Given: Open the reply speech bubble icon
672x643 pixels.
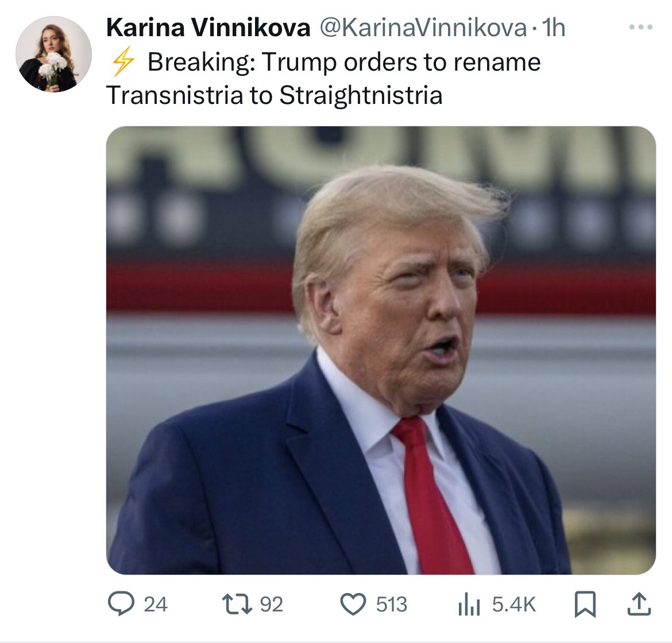Looking at the screenshot, I should [121, 604].
